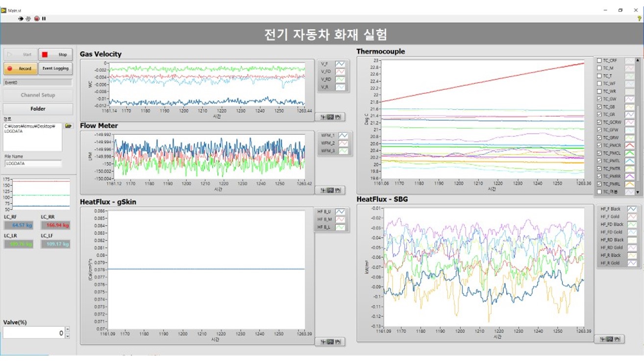Viewport: 644px width, 362px height.
Task: Click the LC_LF 109.17 kg indicator
Action: [x=55, y=244]
